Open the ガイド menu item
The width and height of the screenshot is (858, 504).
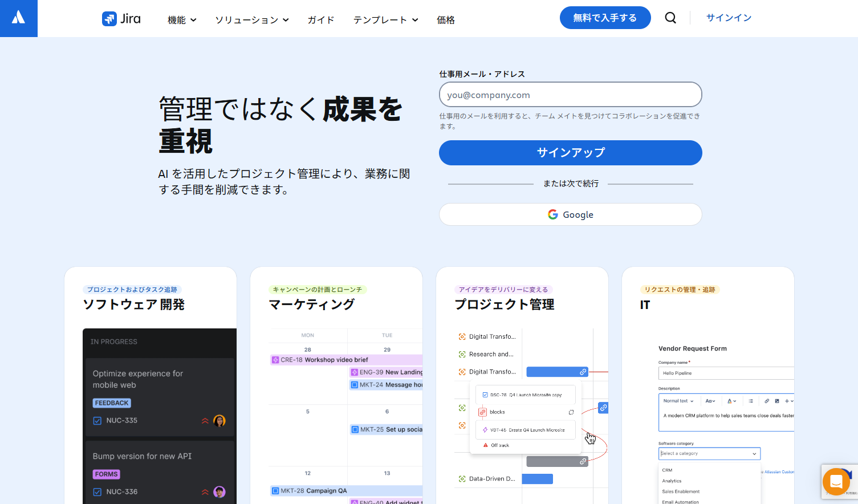320,19
